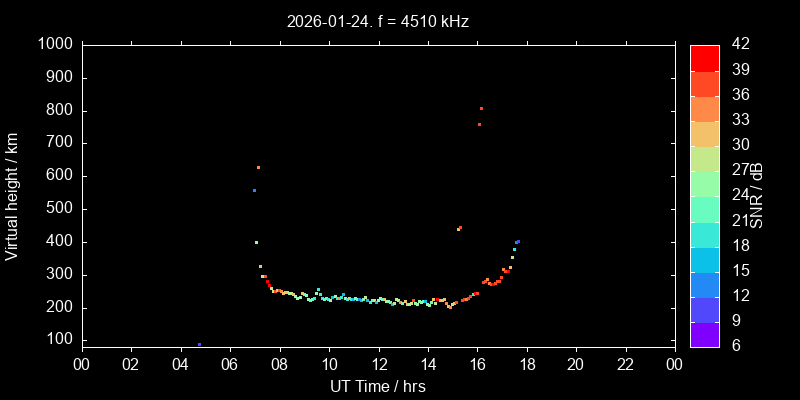800x400 pixels.
Task: Select the x-axis tick label '20'
Action: point(577,364)
